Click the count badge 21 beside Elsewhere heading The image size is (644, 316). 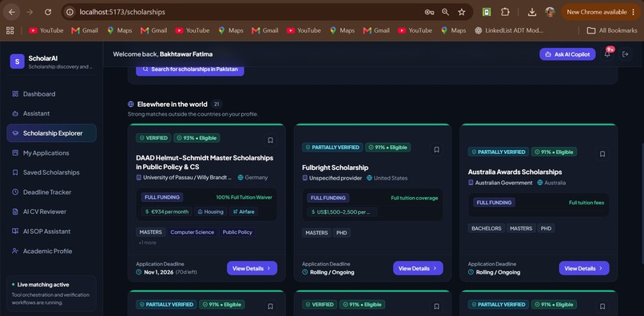coord(217,105)
